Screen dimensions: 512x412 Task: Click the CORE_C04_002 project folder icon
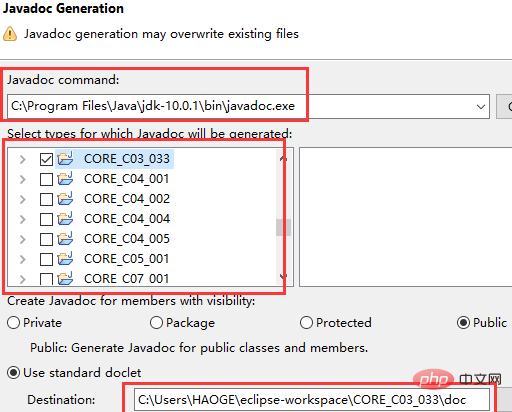pos(65,199)
